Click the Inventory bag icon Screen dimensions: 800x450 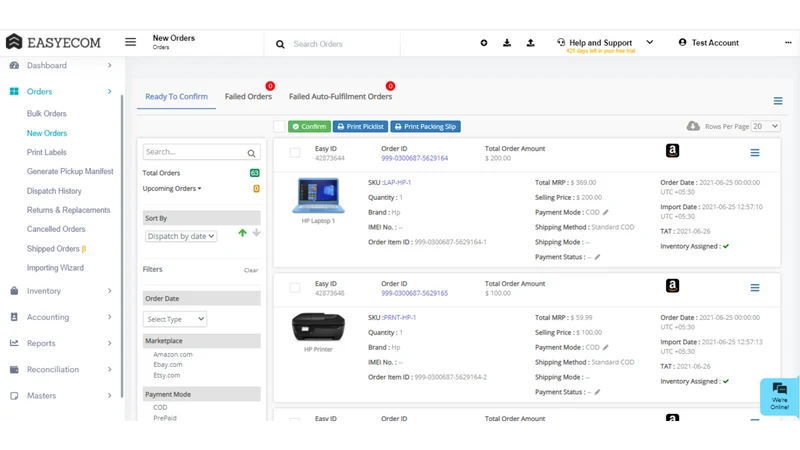tap(14, 291)
